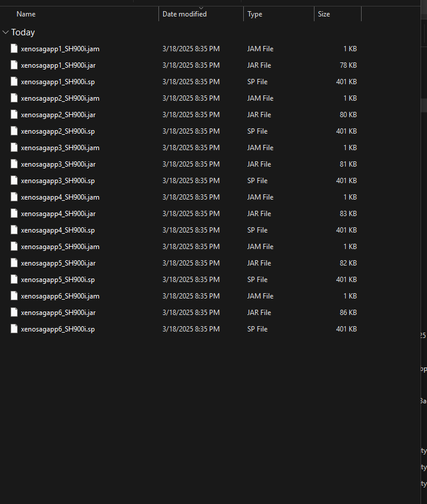
Task: Collapse the Today group chevron
Action: 5,32
